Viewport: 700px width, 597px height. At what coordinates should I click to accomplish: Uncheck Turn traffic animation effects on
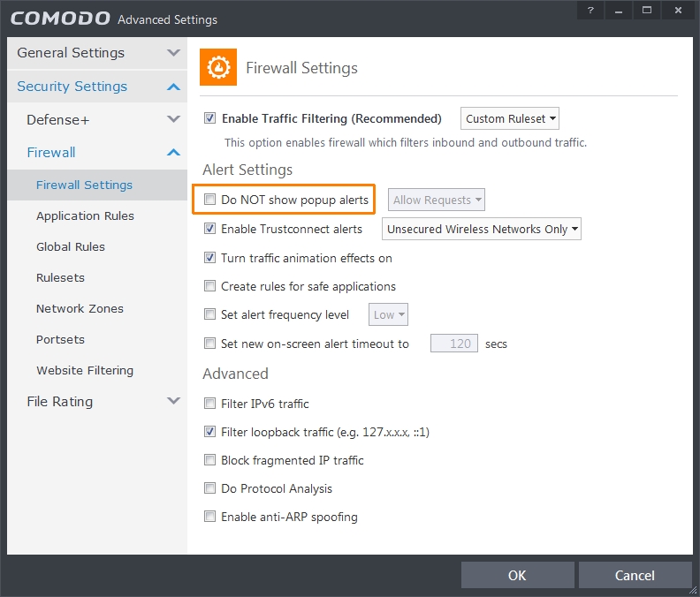210,258
